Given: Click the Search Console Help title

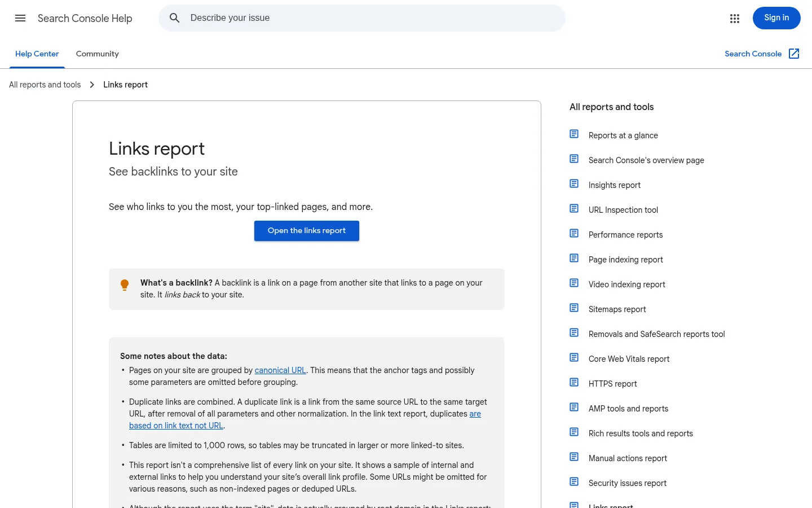Looking at the screenshot, I should tap(85, 19).
